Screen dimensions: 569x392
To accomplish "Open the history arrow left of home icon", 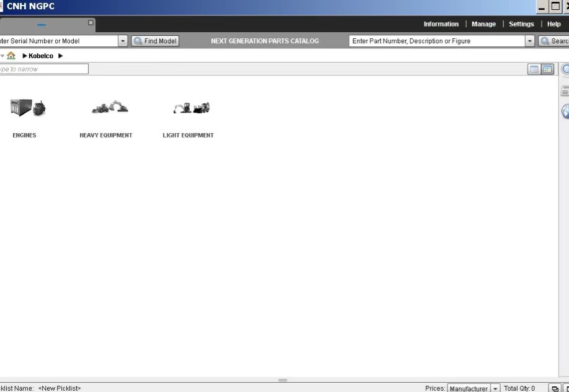I will click(2, 56).
